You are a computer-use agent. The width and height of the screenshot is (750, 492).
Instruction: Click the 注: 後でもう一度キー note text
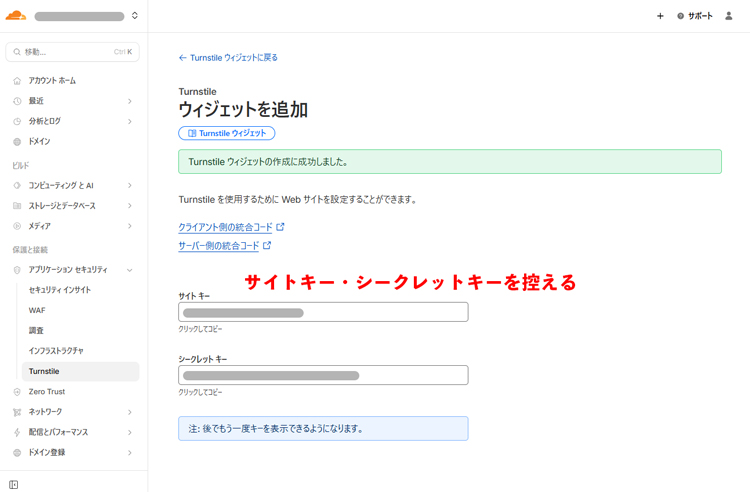point(276,429)
